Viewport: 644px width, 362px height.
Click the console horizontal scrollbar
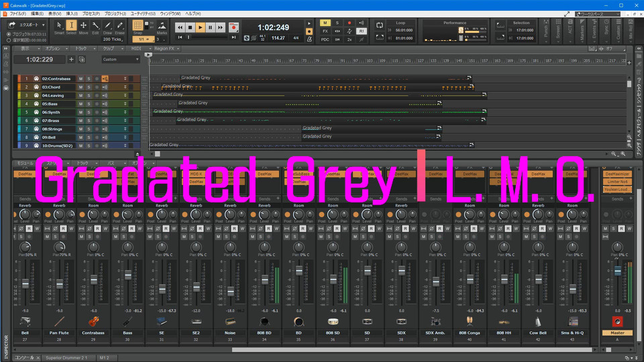click(413, 350)
